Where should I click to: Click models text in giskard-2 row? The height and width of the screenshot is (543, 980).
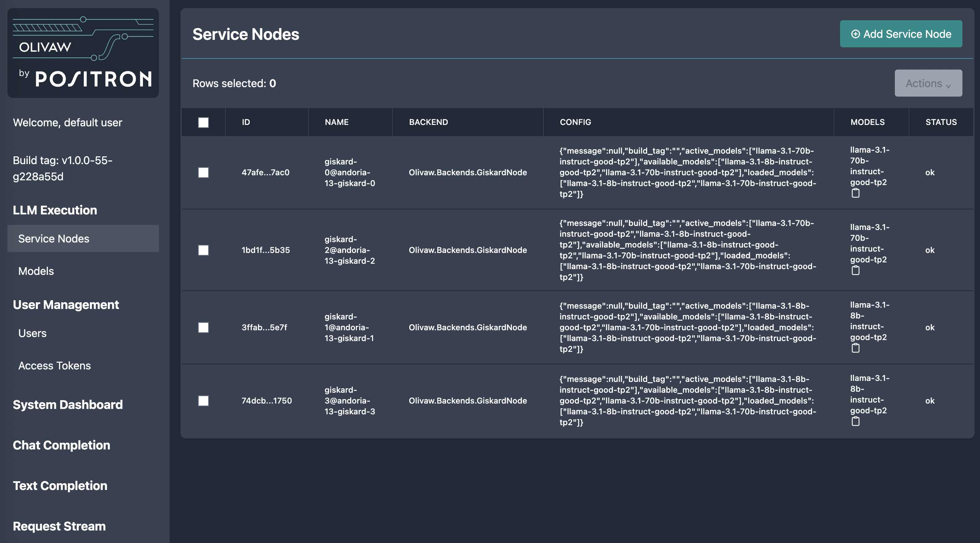pos(870,243)
